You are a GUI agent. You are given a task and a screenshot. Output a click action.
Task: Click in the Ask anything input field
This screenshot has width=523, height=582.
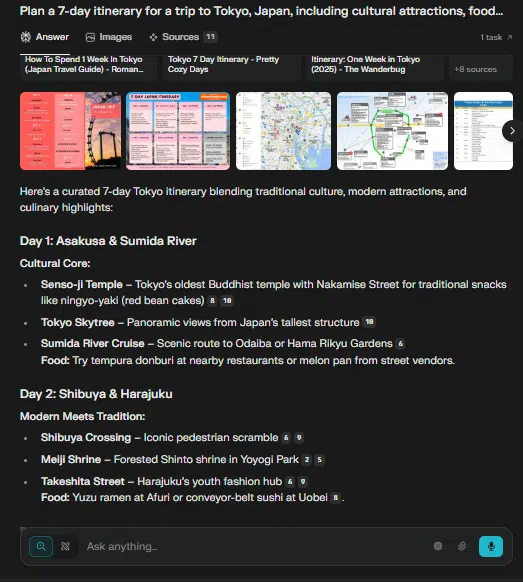point(256,546)
